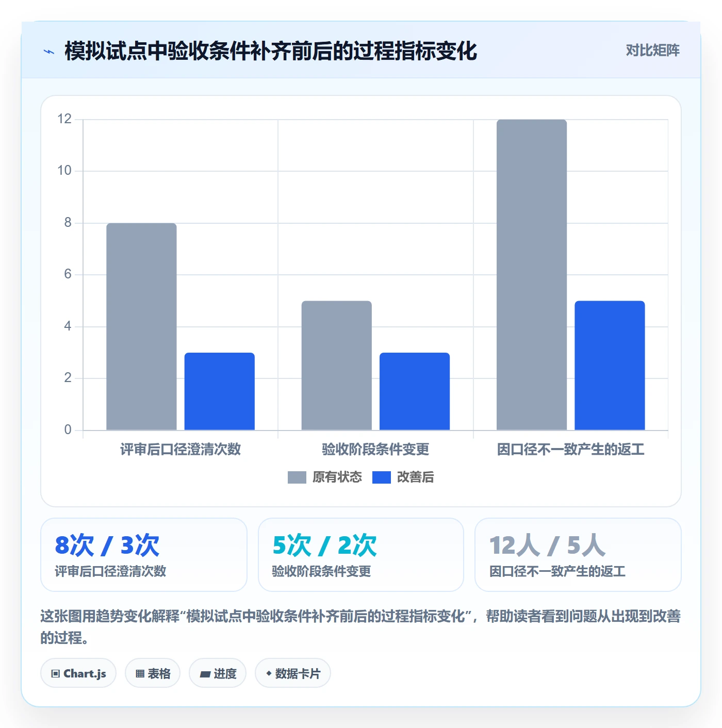This screenshot has width=722, height=728.
Task: Click the y-axis value 6
Action: click(68, 274)
